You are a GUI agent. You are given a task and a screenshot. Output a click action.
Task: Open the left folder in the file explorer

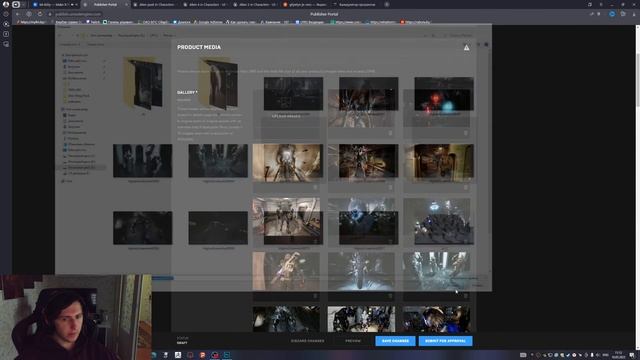[x=142, y=83]
